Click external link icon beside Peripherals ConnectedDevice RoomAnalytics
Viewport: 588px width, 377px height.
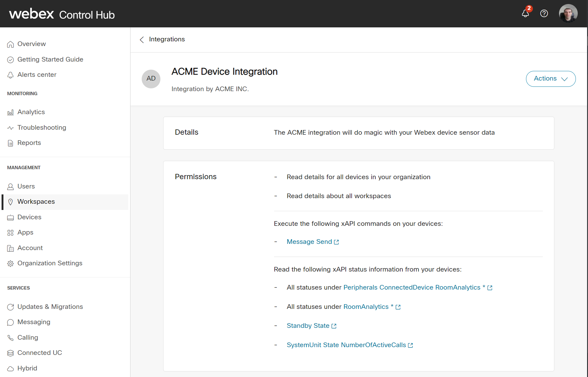pyautogui.click(x=490, y=288)
